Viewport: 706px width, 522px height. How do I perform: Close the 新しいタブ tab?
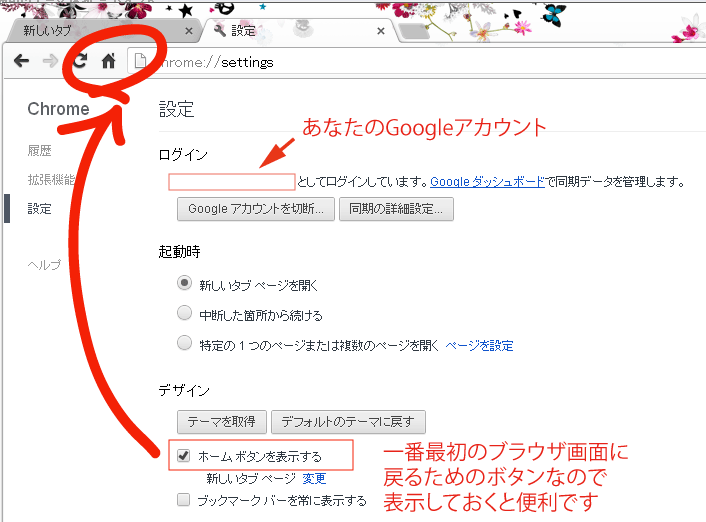pos(189,31)
